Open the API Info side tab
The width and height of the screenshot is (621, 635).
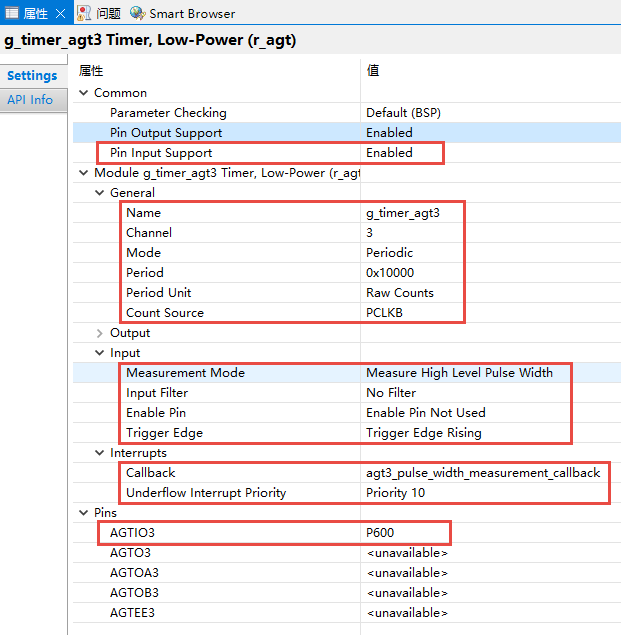pyautogui.click(x=30, y=100)
